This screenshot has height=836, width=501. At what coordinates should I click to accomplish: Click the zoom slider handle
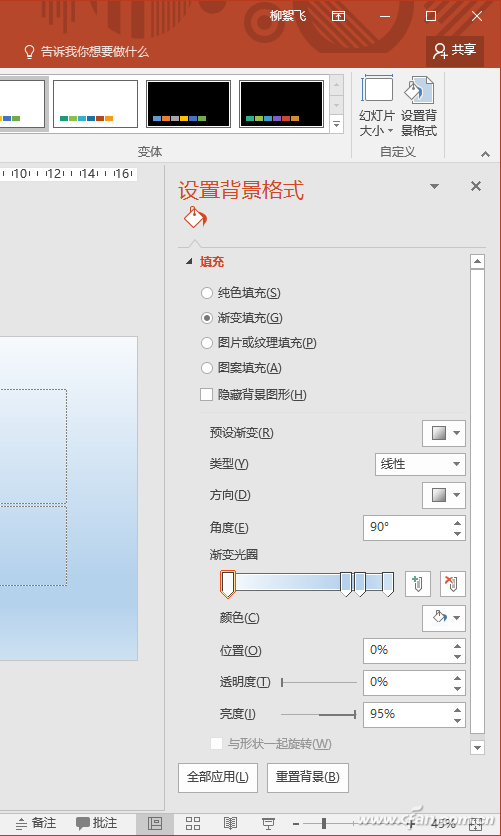[324, 824]
